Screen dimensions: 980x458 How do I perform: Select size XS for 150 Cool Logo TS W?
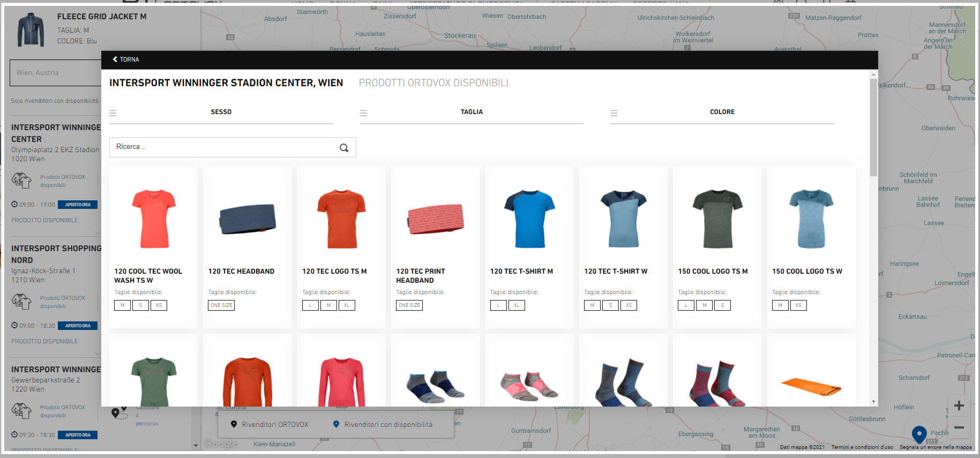(798, 305)
